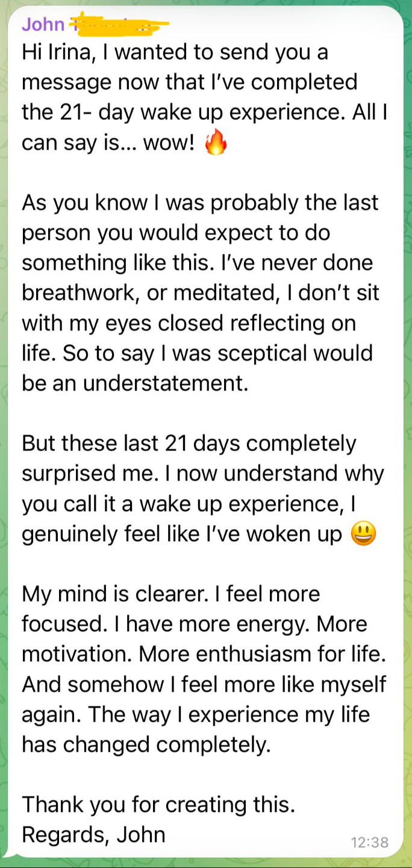Click the line starting "But these last 21 days"

[x=189, y=444]
